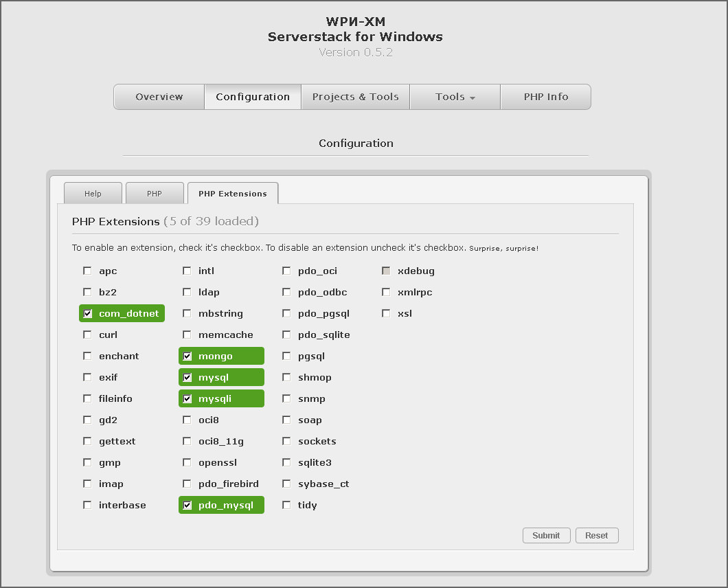Check the mbstring extension box
The image size is (728, 588).
(187, 313)
